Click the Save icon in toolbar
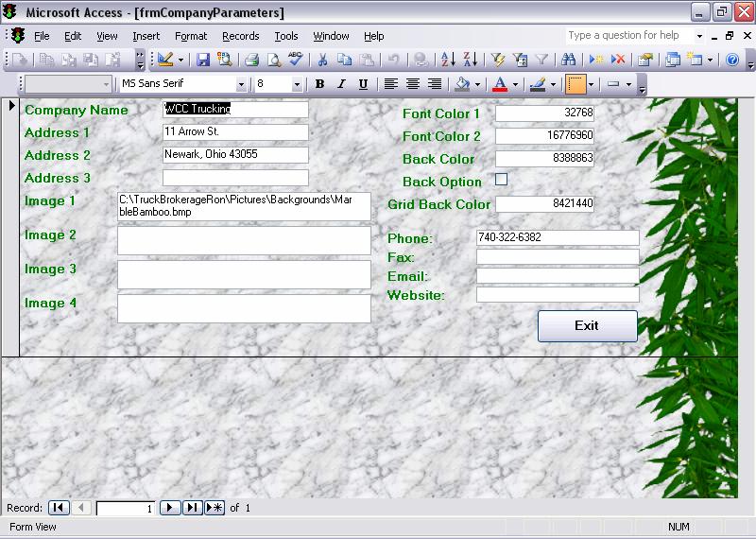The height and width of the screenshot is (539, 756). (203, 60)
